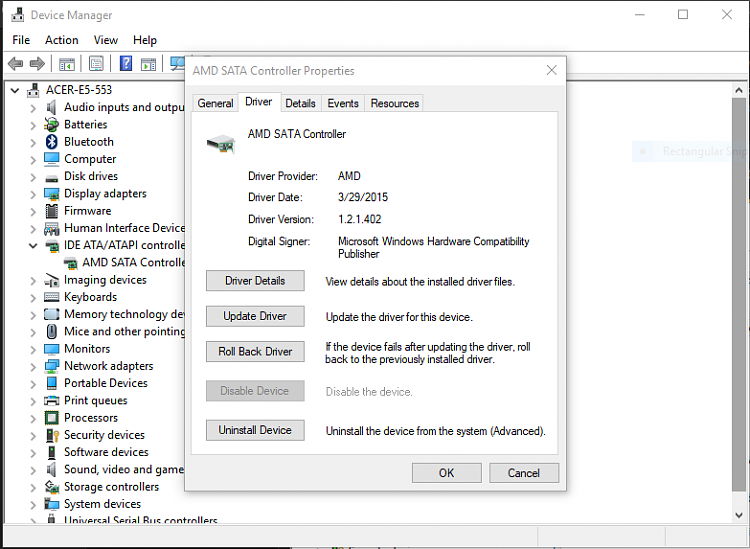Select the Batteries device category icon
Image resolution: width=750 pixels, height=549 pixels.
tap(52, 124)
